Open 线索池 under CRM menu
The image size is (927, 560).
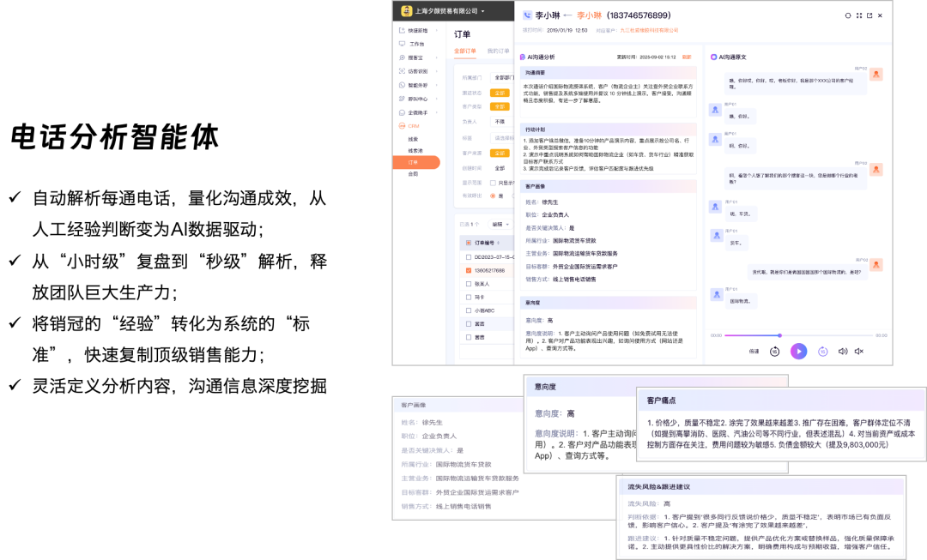click(415, 151)
